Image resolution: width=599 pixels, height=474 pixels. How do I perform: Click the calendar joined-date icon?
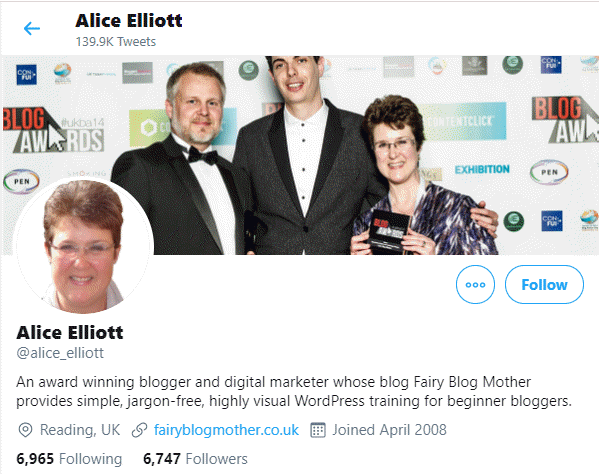(x=317, y=430)
